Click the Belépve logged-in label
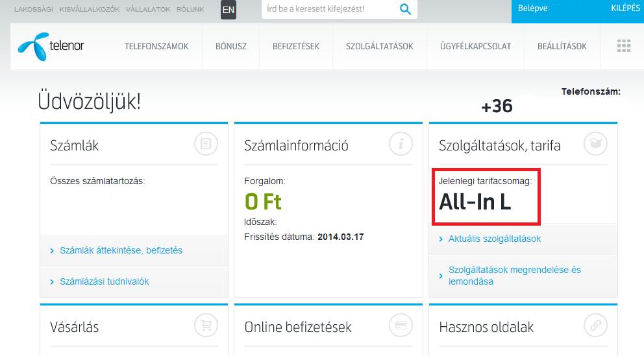This screenshot has width=644, height=356. tap(533, 8)
